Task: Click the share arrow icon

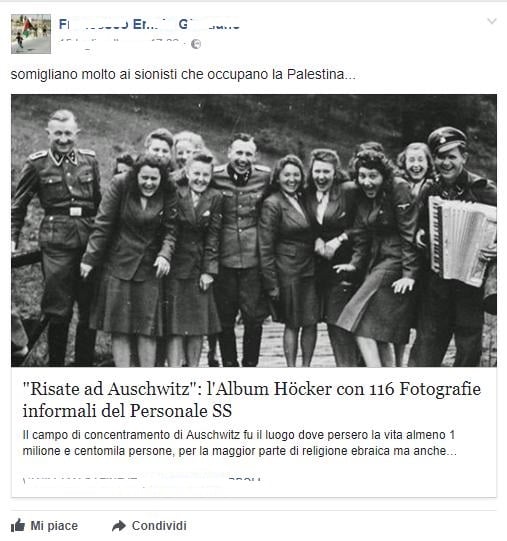Action: click(119, 526)
